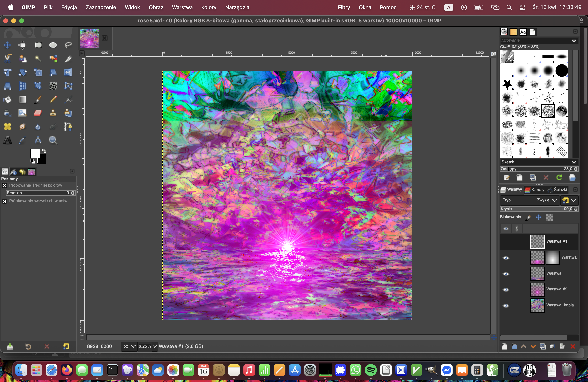The height and width of the screenshot is (382, 588).
Task: Select the Rectangle Select tool
Action: (38, 45)
